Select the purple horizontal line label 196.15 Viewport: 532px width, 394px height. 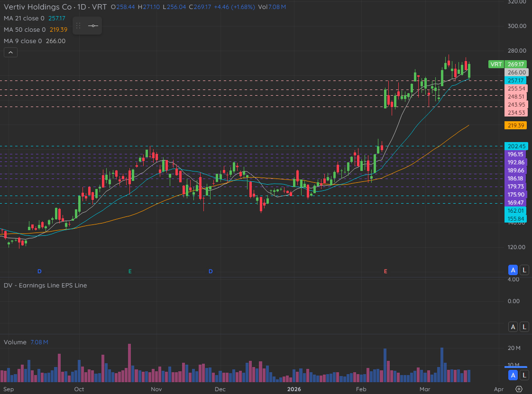[516, 154]
